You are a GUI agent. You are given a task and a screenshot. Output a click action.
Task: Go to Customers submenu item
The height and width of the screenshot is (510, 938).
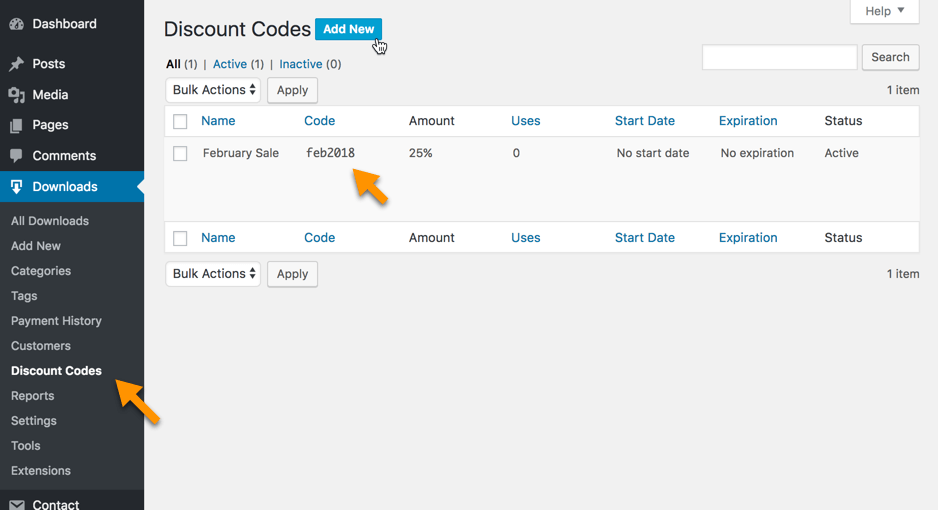click(41, 346)
